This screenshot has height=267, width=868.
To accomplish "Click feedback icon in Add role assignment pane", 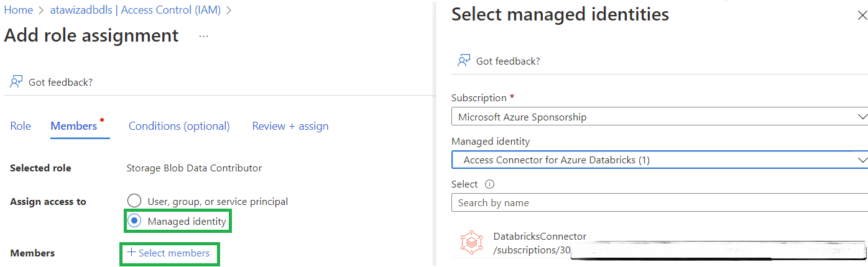I will [x=16, y=82].
